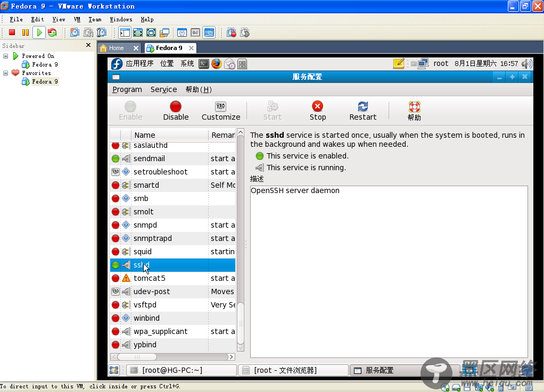
Task: Click the show desktop icon in bottom panel
Action: point(114,370)
